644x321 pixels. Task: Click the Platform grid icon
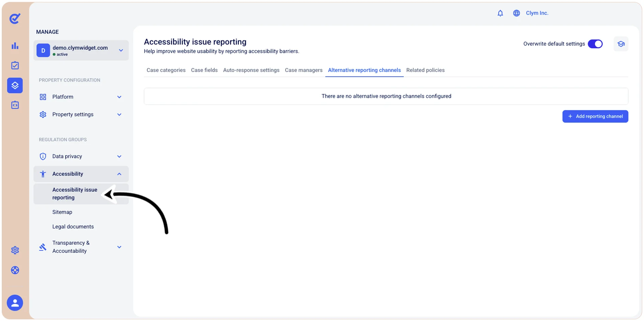pos(43,97)
